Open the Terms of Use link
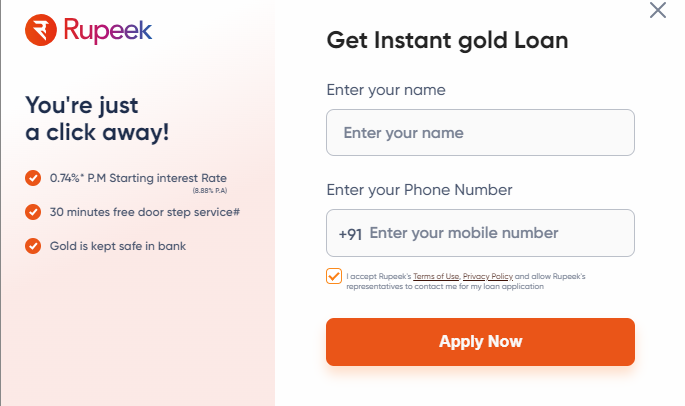 pyautogui.click(x=436, y=276)
